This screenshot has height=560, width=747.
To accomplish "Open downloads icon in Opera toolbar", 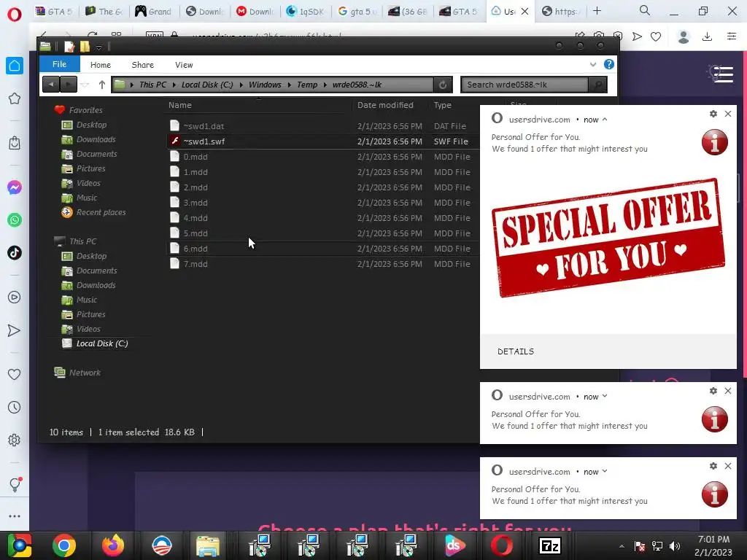I will (x=708, y=36).
